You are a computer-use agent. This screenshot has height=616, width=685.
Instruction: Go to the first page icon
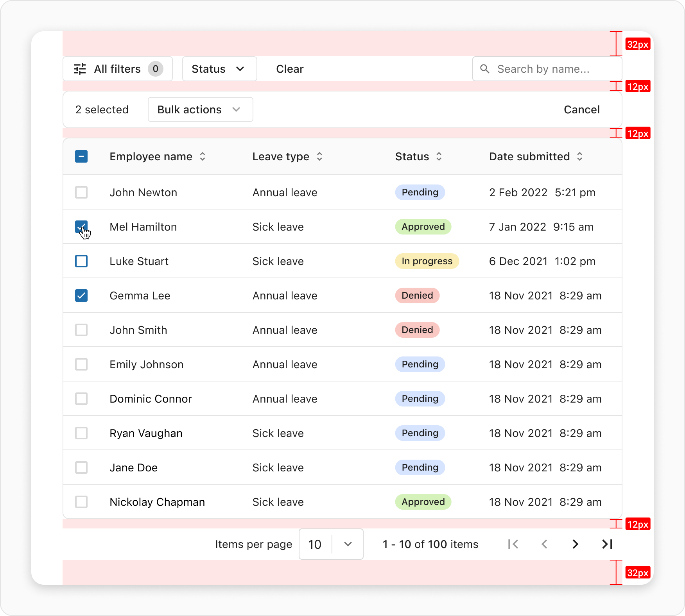tap(513, 544)
